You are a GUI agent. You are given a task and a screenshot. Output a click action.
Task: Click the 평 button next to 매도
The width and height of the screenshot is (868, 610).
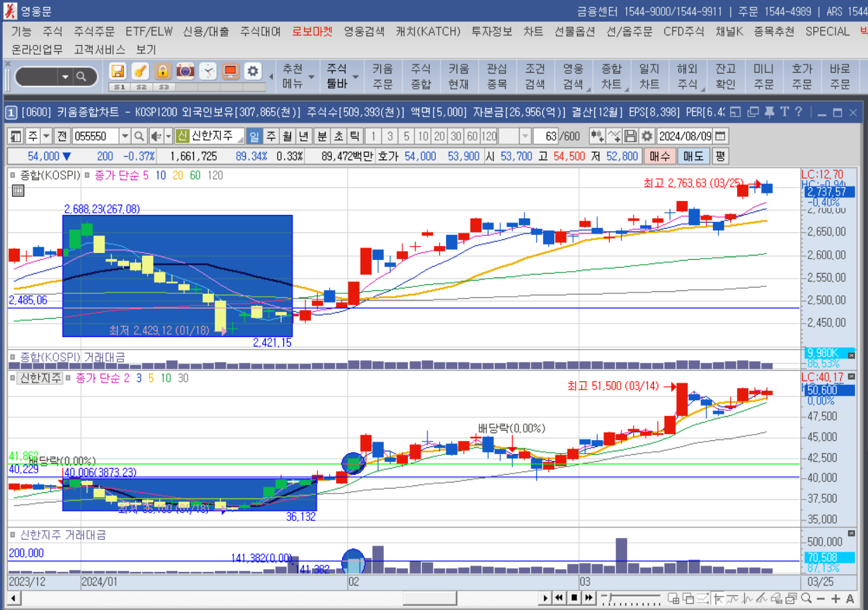[x=720, y=156]
